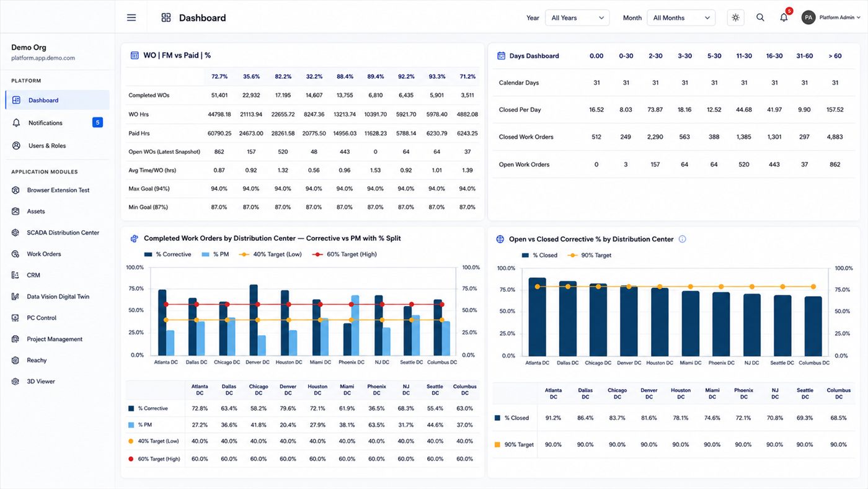The width and height of the screenshot is (868, 489).
Task: Click the Open WOs (Latest Snapshot) row label
Action: pyautogui.click(x=164, y=151)
